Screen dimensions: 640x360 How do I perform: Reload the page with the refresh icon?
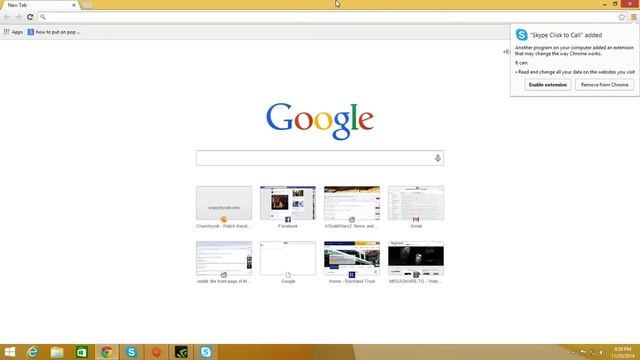(x=30, y=17)
